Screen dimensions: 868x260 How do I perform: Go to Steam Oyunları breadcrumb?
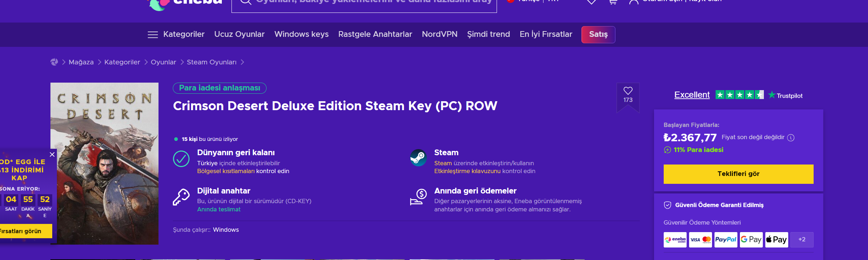point(212,62)
